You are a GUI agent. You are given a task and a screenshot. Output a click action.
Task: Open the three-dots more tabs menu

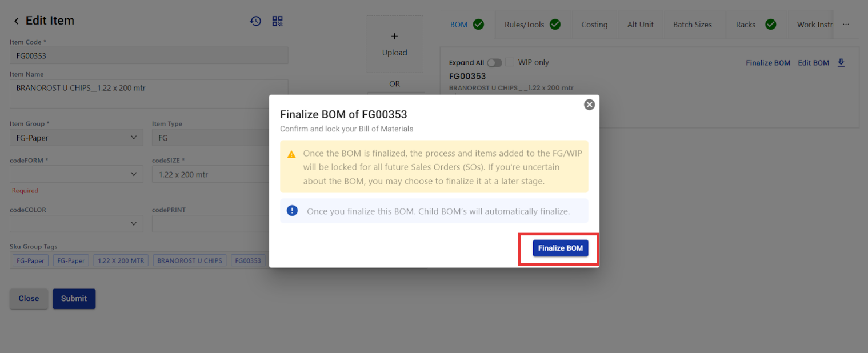(846, 25)
